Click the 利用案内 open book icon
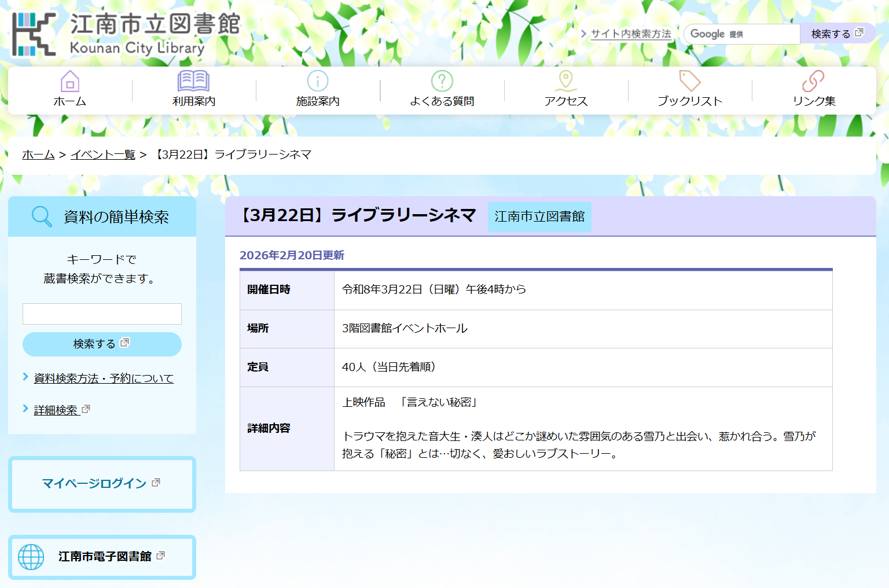The height and width of the screenshot is (588, 889). pos(193,81)
